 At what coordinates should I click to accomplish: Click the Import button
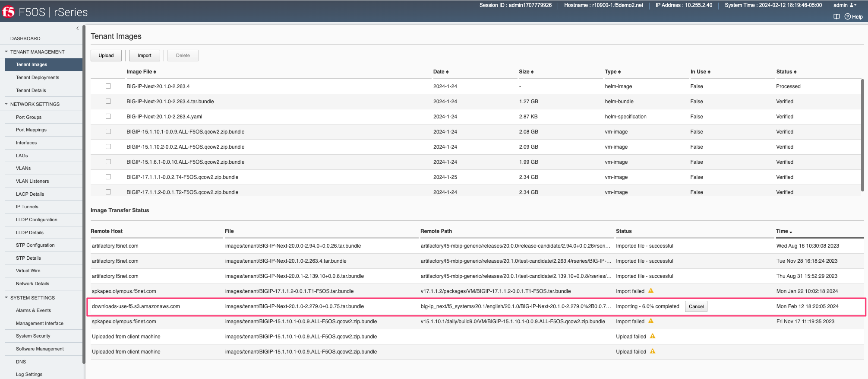(145, 55)
